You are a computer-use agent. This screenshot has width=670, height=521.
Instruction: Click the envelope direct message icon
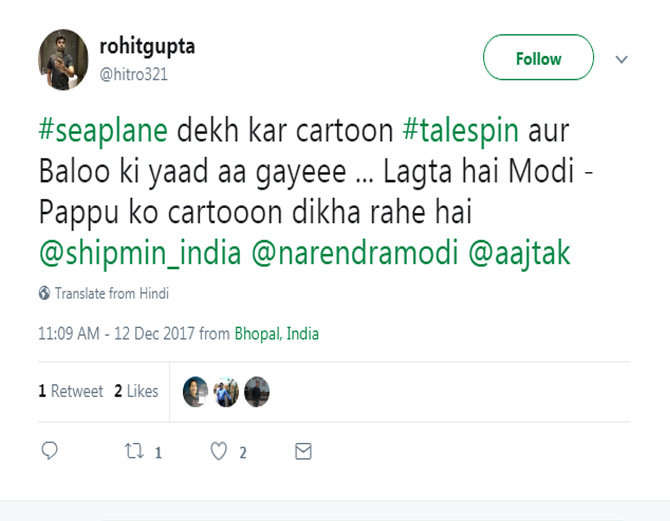303,452
